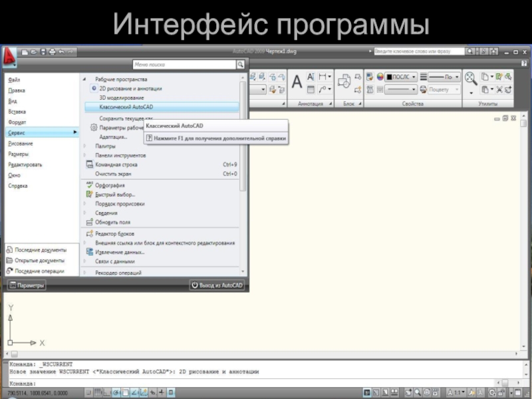The image size is (532, 399).
Task: Open the Файл menu
Action: 14,80
